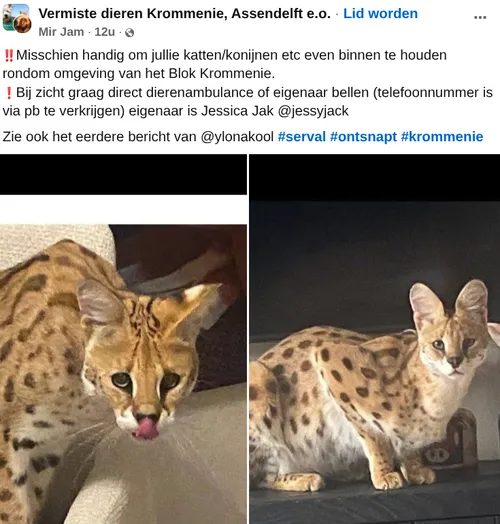Viewport: 500px width, 524px height.
Task: Open left serval photo licking its nose
Action: [123, 359]
